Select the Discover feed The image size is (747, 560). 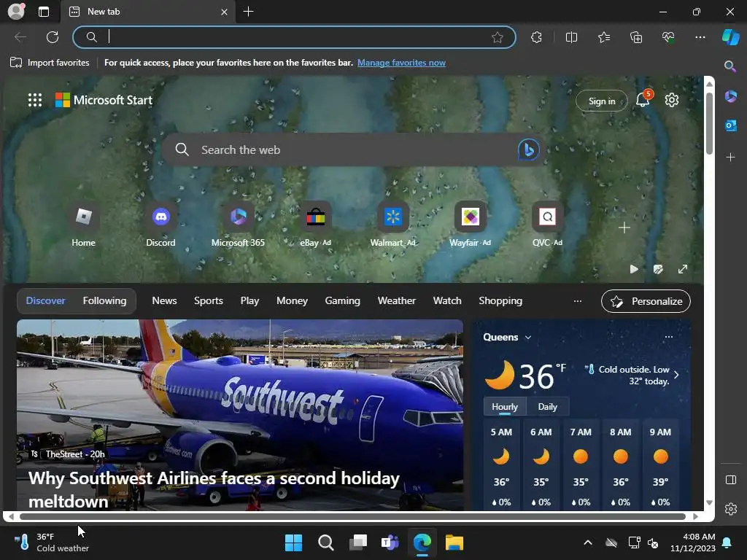(45, 301)
